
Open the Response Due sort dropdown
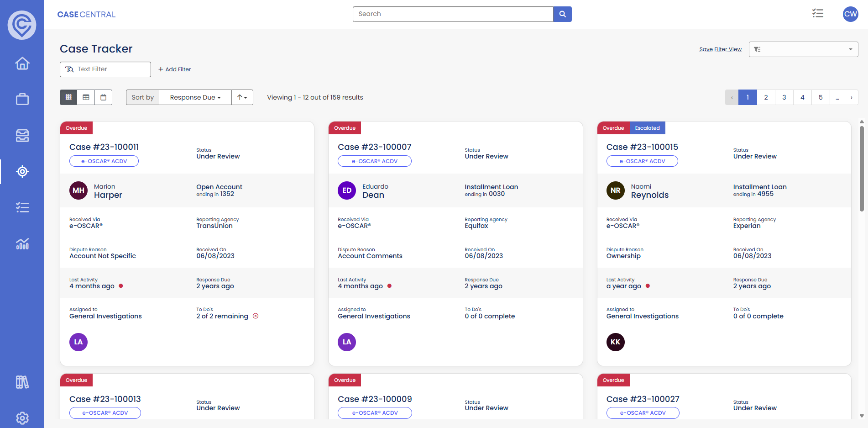pyautogui.click(x=195, y=97)
